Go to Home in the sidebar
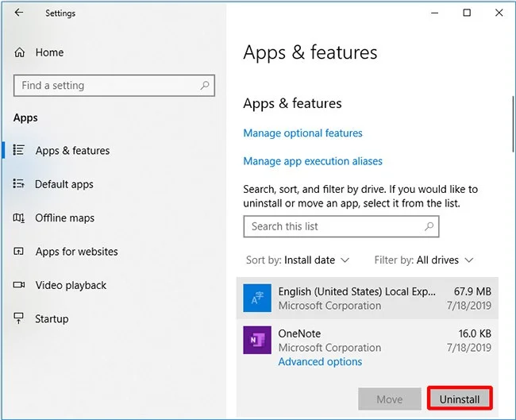Image resolution: width=516 pixels, height=420 pixels. tap(48, 52)
